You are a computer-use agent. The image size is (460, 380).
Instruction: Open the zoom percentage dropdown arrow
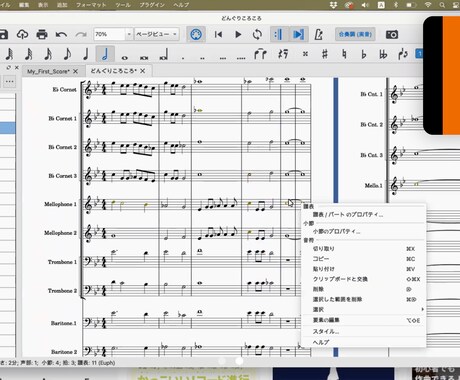129,34
